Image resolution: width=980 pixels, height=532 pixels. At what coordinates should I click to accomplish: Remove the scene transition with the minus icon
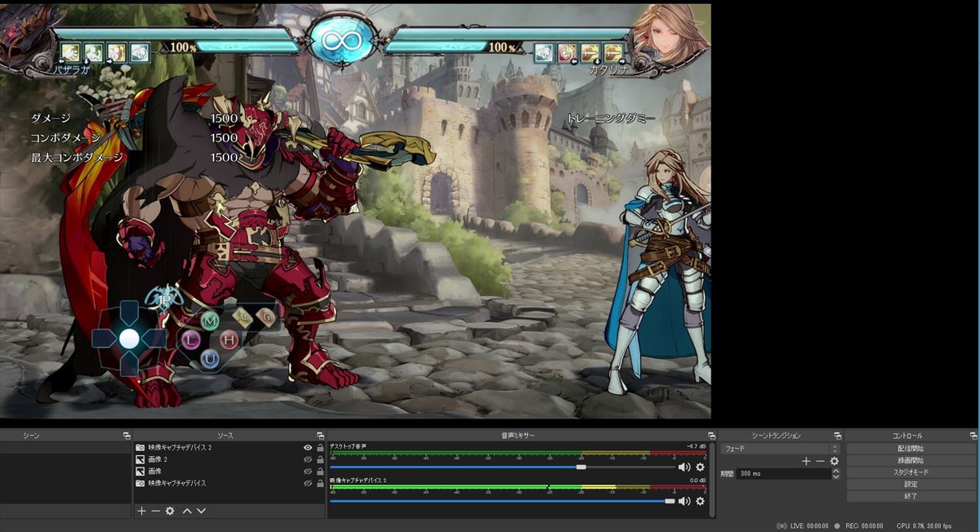tap(820, 462)
